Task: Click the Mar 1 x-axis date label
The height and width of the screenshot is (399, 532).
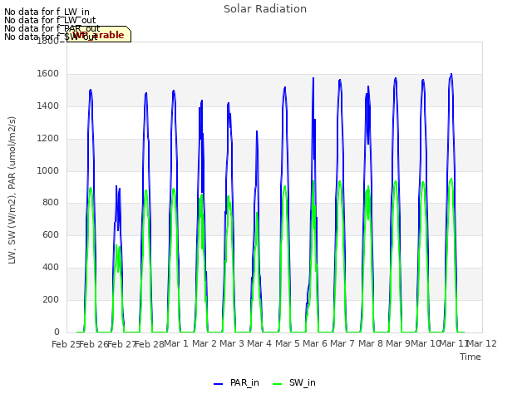Action: click(176, 343)
